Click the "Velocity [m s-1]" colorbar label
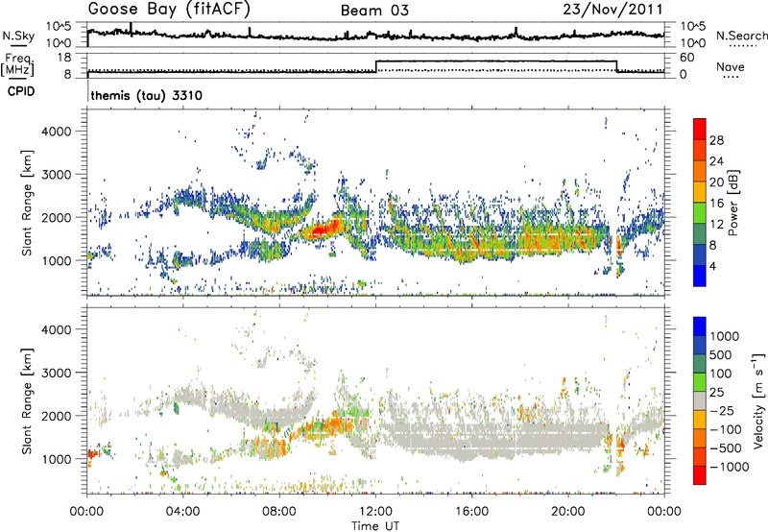Image resolution: width=768 pixels, height=532 pixels. tap(758, 400)
